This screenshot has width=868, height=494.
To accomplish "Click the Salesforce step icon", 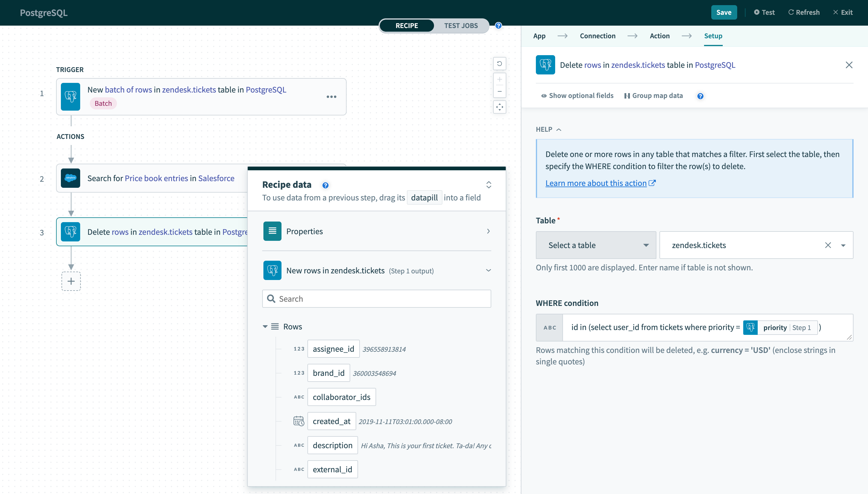I will [x=70, y=178].
